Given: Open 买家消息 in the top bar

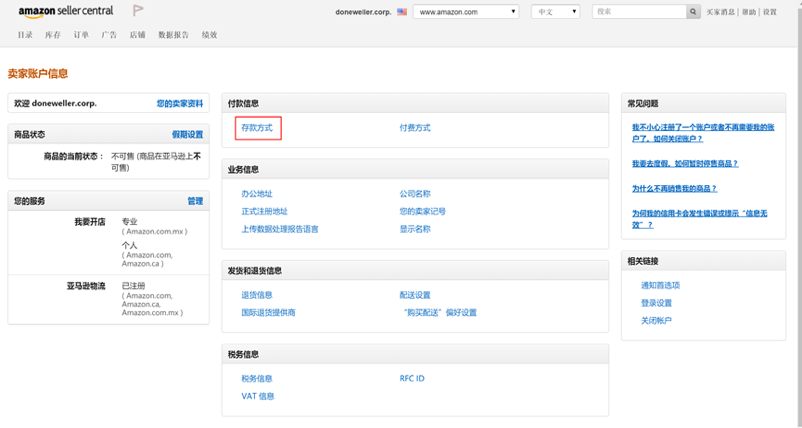Looking at the screenshot, I should [x=720, y=12].
